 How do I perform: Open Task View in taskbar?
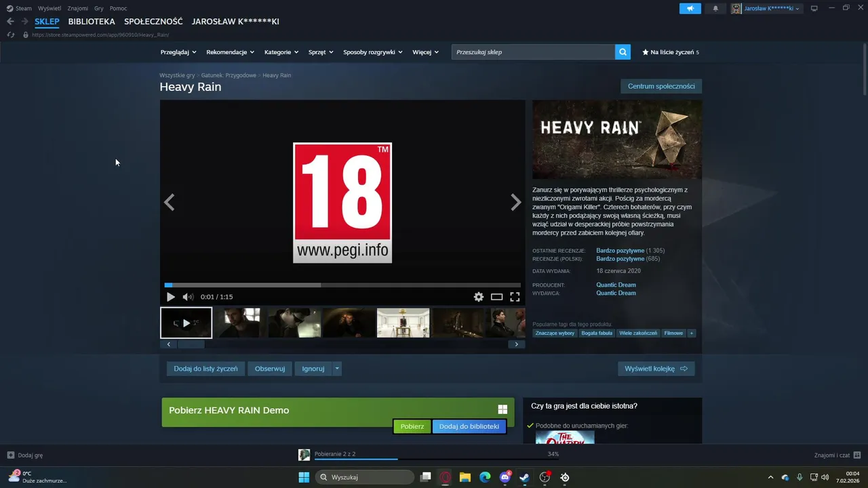(425, 477)
